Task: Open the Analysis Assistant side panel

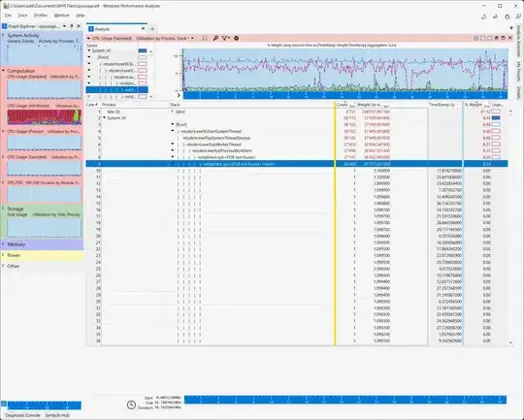Action: click(x=518, y=41)
